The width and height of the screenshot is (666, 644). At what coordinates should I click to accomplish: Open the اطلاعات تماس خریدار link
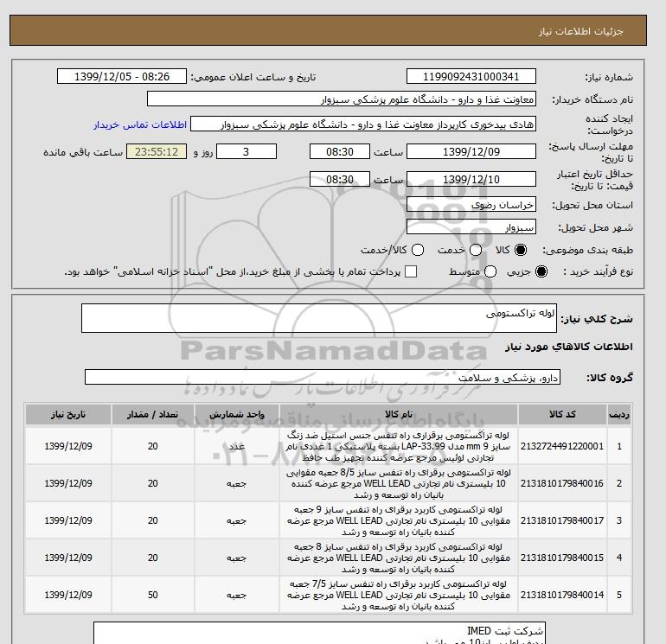pos(140,124)
